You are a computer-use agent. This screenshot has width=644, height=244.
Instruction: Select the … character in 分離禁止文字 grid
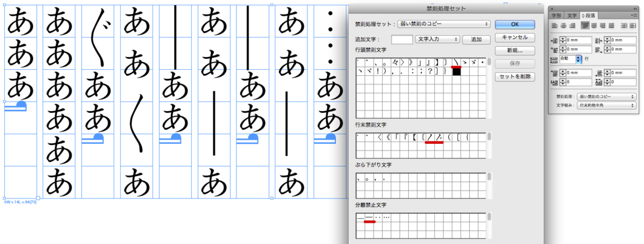click(387, 217)
